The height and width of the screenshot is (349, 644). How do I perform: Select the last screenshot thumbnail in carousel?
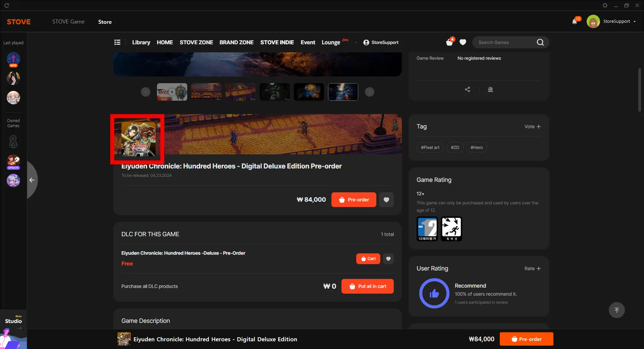(343, 92)
